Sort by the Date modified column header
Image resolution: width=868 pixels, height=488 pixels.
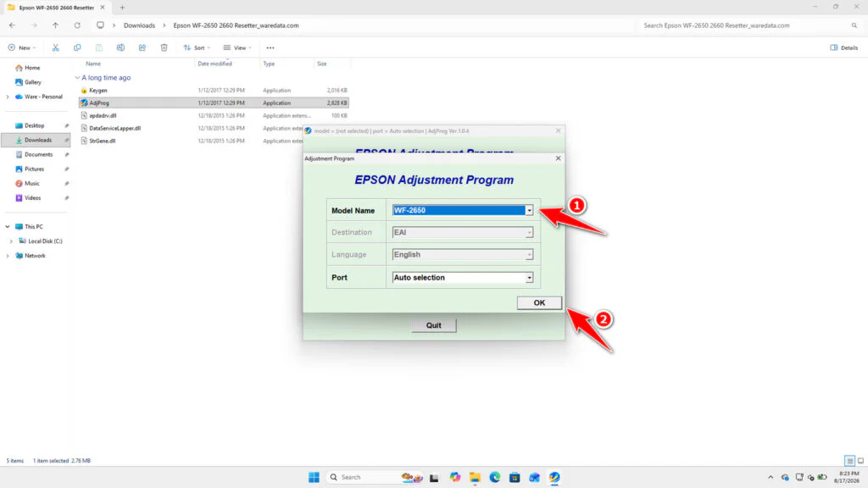(x=214, y=64)
